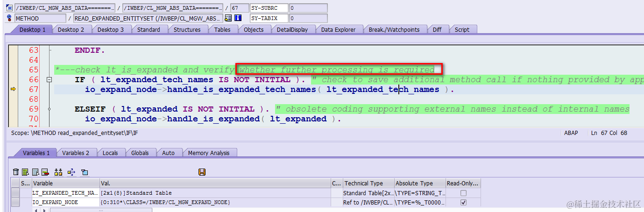Click the Technical Type column header
Viewport: 644px width, 212px height.
tap(368, 184)
